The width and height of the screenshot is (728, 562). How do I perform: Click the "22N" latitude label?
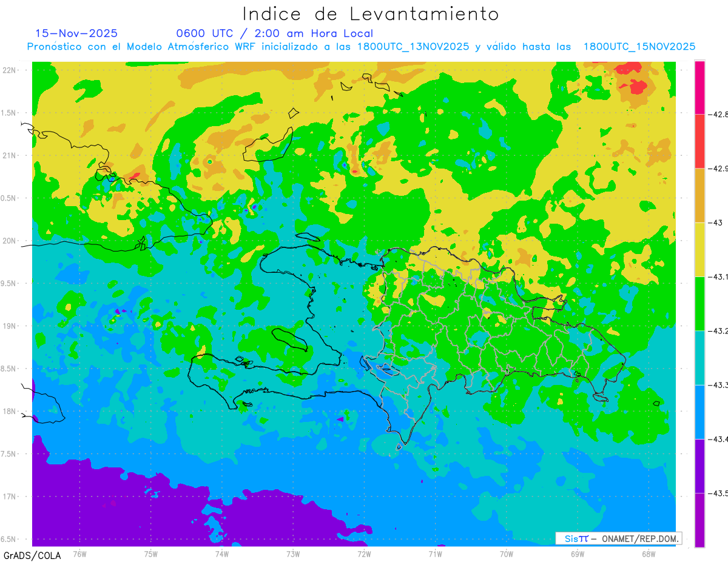tap(10, 70)
